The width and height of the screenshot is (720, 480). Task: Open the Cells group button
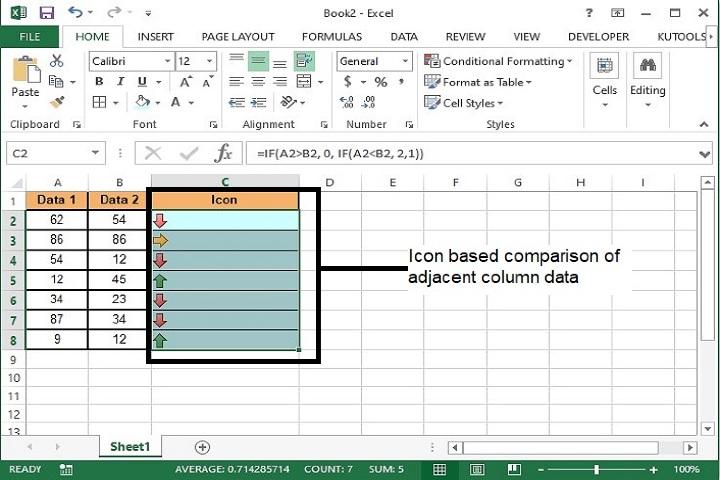click(x=604, y=80)
